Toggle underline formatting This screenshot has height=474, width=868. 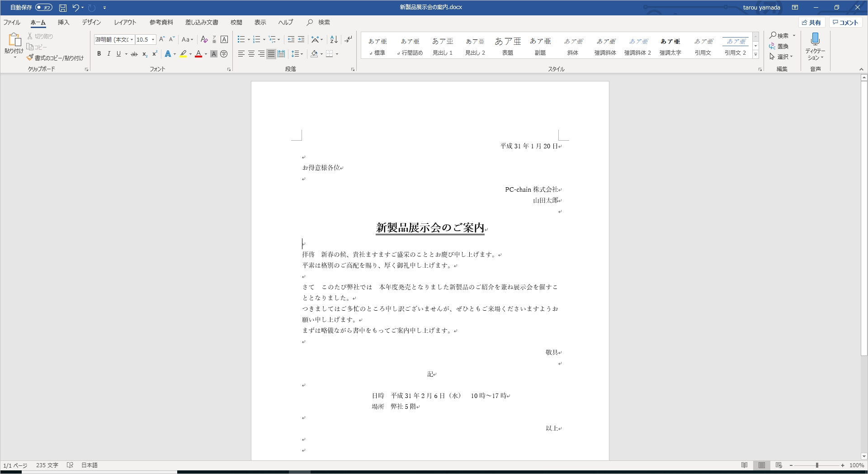tap(118, 54)
